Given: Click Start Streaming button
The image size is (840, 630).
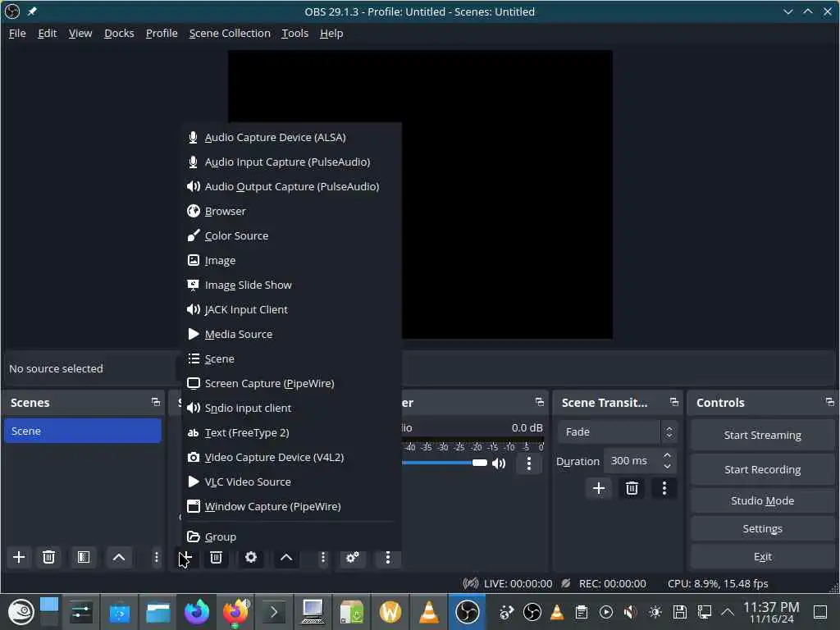Looking at the screenshot, I should [x=762, y=435].
